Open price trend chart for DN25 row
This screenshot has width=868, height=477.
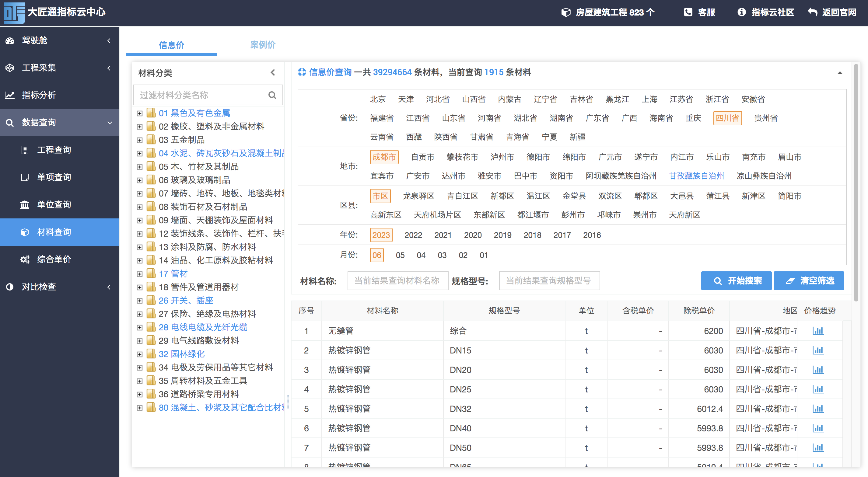tap(818, 389)
